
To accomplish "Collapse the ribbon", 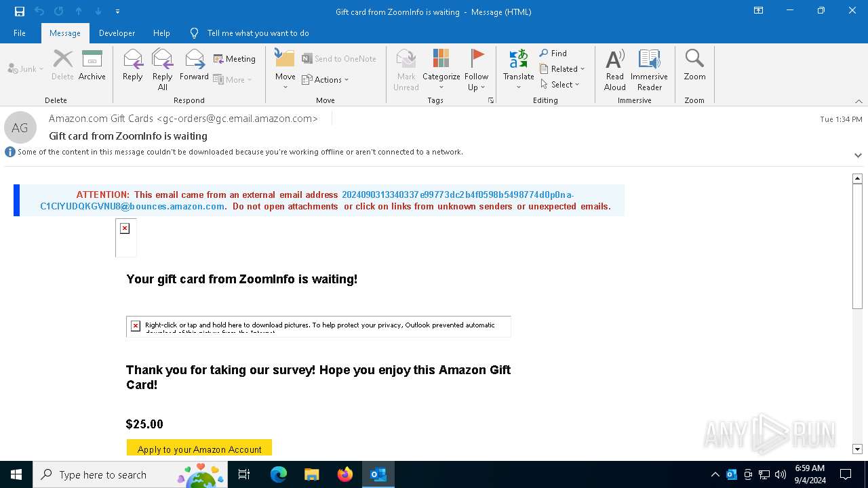I will coord(859,101).
